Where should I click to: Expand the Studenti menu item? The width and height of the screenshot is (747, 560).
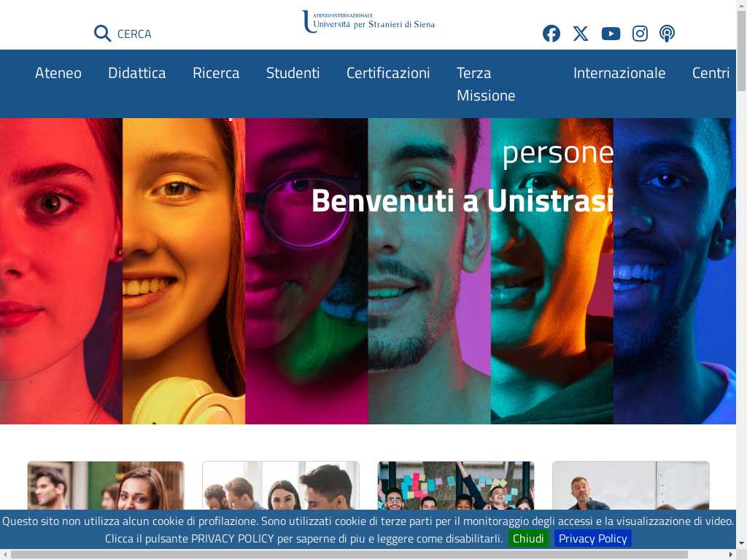click(293, 73)
